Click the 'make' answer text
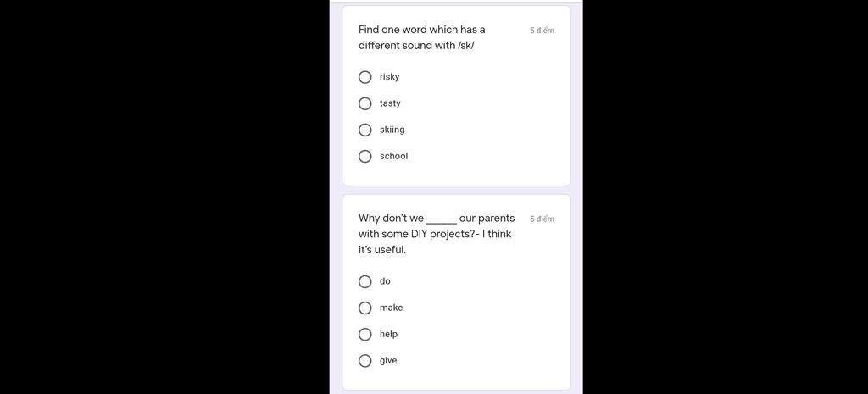Viewport: 868px width, 394px height. pos(392,308)
